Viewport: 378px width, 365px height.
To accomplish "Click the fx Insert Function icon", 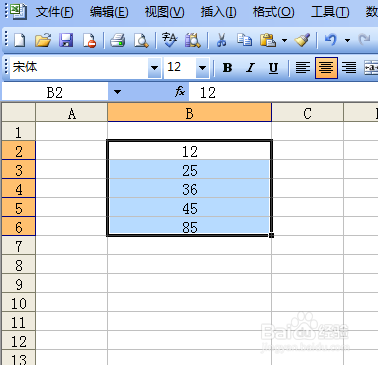I will (x=180, y=91).
